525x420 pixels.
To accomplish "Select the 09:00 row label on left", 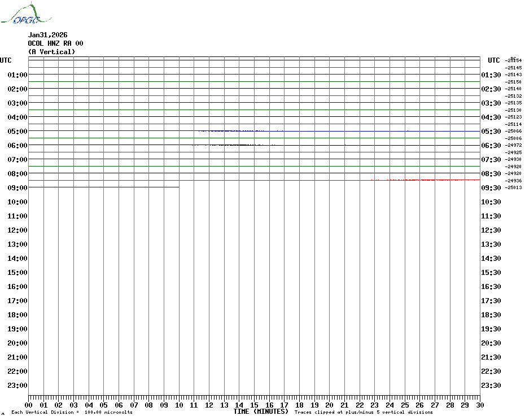I will click(17, 188).
